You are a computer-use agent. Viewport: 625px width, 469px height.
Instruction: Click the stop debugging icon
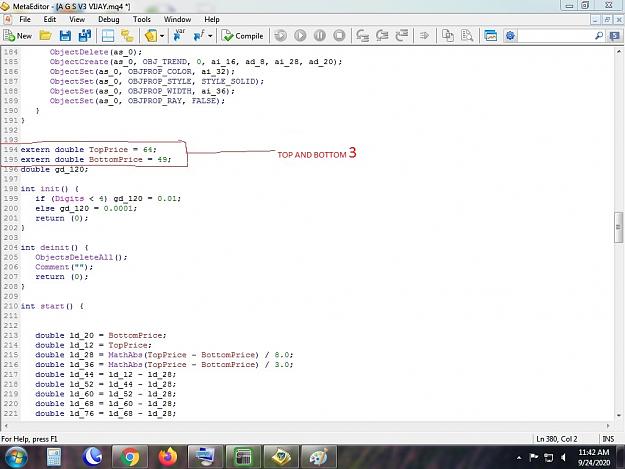339,36
